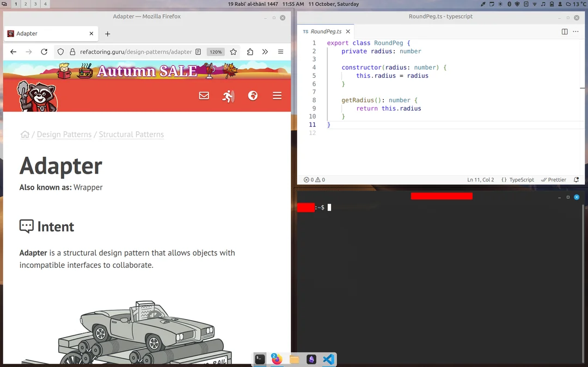Select the Adapter tab in Firefox

coord(51,33)
